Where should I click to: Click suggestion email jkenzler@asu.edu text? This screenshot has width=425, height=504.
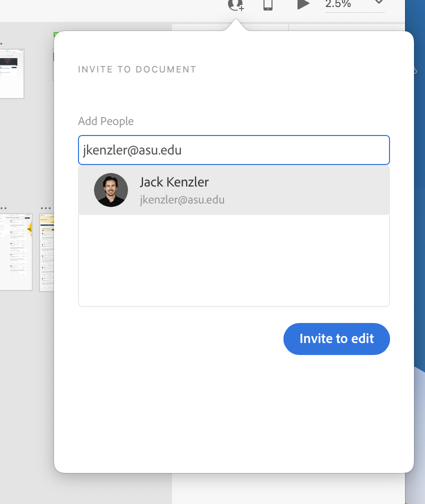182,200
